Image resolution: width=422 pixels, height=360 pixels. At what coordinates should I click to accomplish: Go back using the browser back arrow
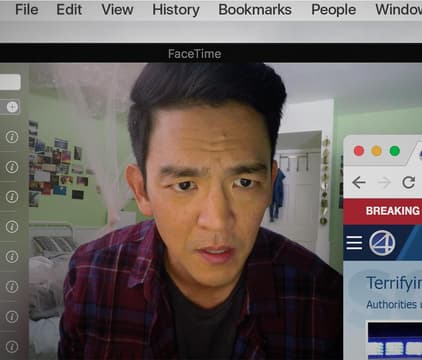pos(359,182)
